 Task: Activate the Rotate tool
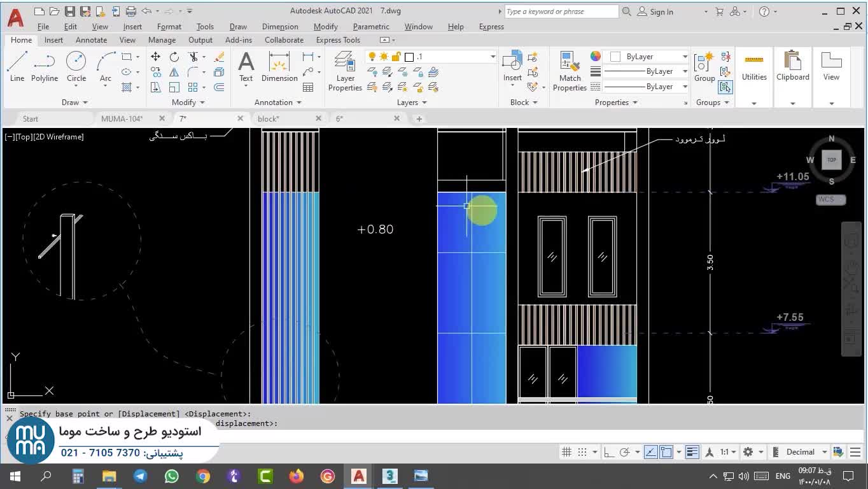(x=174, y=57)
